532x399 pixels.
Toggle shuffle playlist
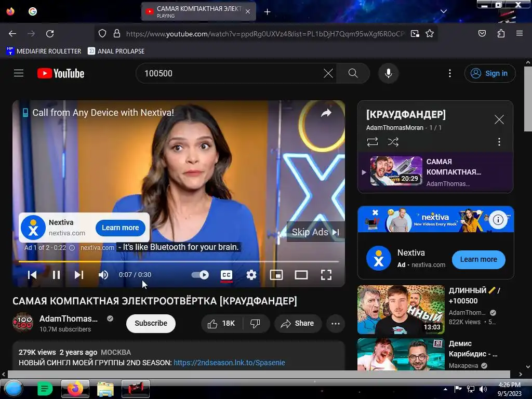click(x=393, y=141)
